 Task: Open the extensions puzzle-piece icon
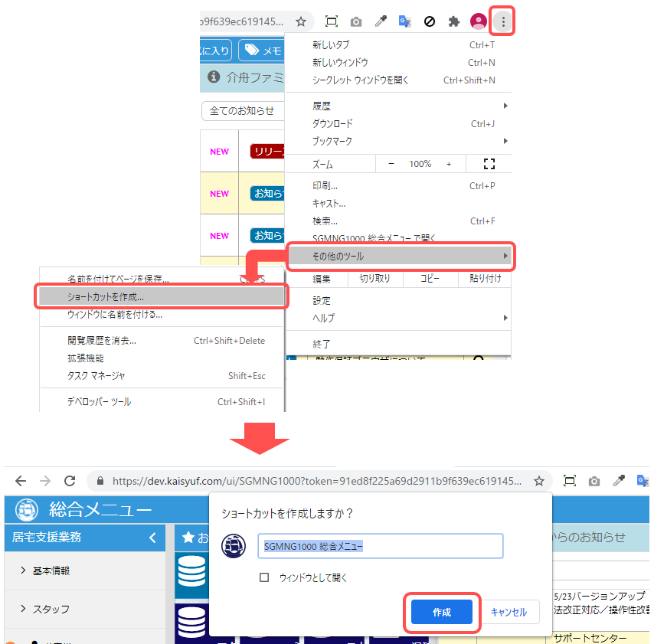tap(454, 21)
